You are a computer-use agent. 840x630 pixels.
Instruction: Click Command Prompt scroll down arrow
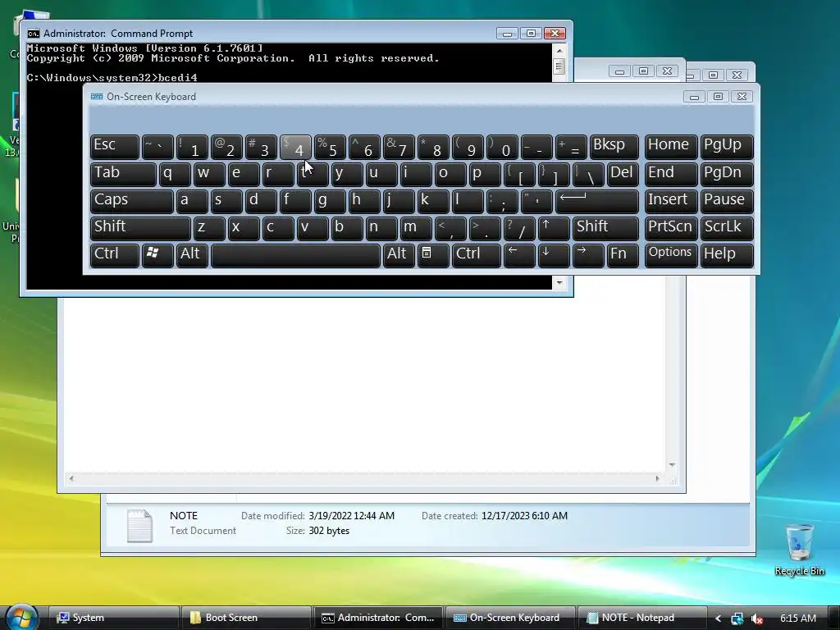click(x=559, y=282)
